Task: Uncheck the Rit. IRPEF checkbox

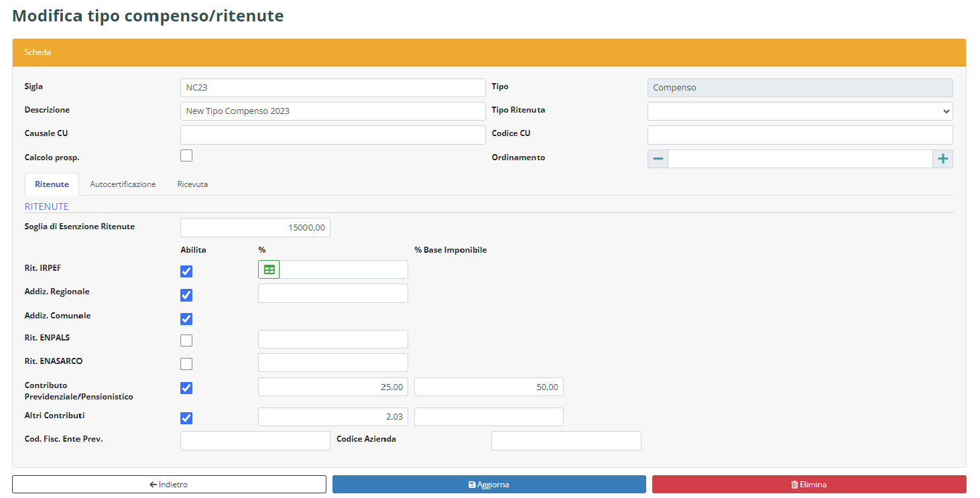Action: point(186,271)
